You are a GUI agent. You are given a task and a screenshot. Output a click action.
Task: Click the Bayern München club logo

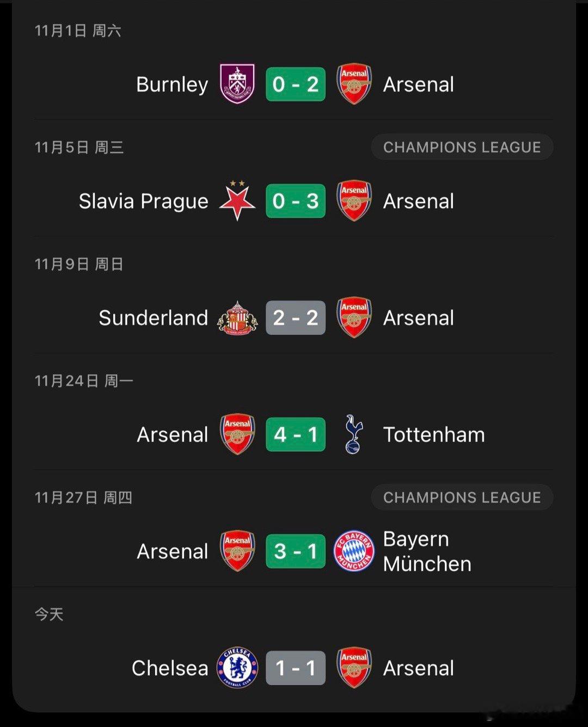click(354, 551)
